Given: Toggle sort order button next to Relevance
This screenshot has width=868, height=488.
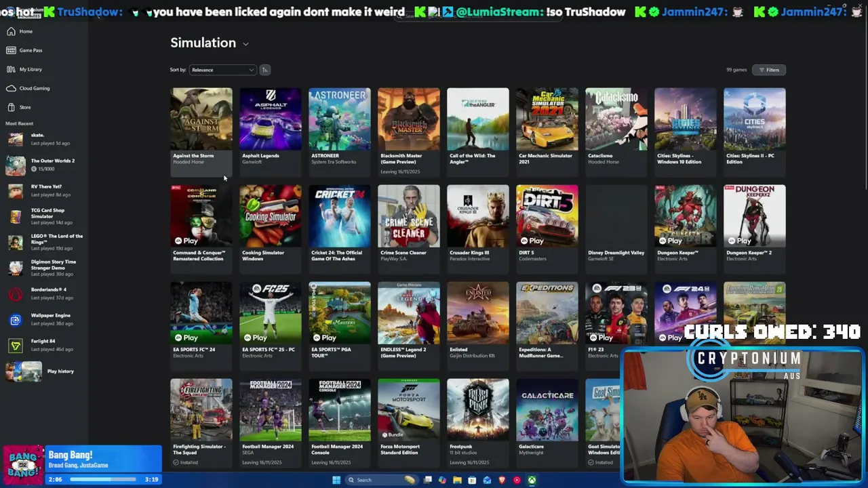Looking at the screenshot, I should point(265,70).
